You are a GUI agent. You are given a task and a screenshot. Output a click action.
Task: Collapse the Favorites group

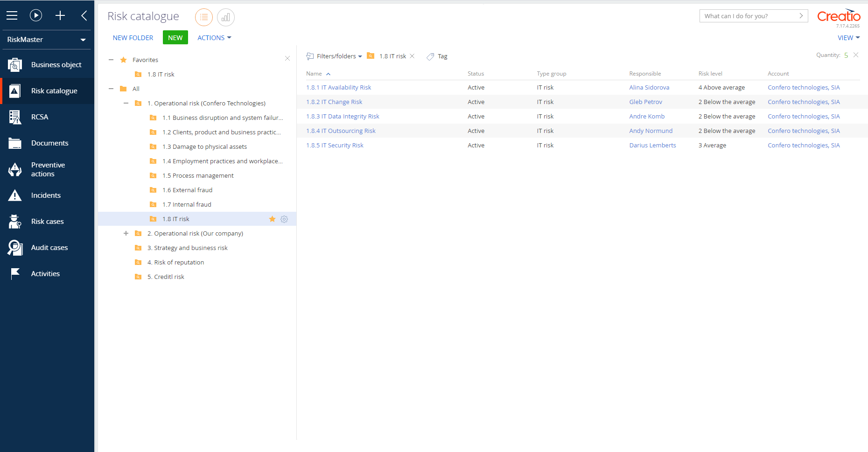111,60
